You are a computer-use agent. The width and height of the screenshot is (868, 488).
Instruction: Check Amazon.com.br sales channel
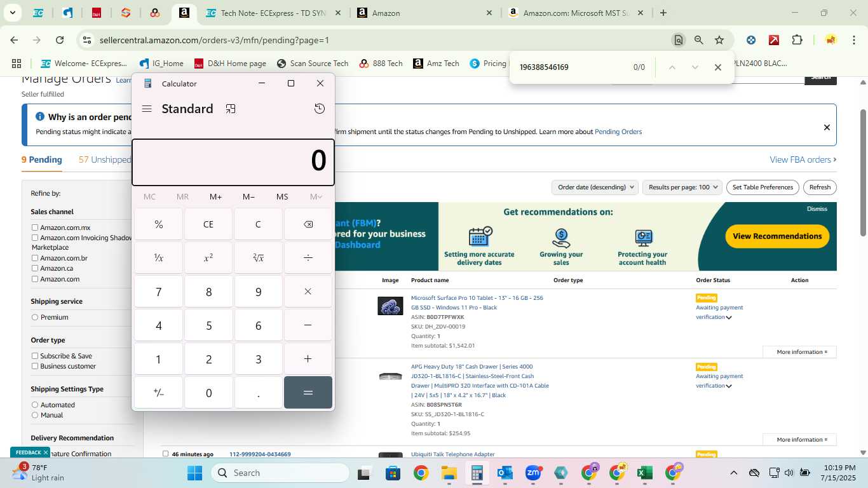(x=35, y=258)
